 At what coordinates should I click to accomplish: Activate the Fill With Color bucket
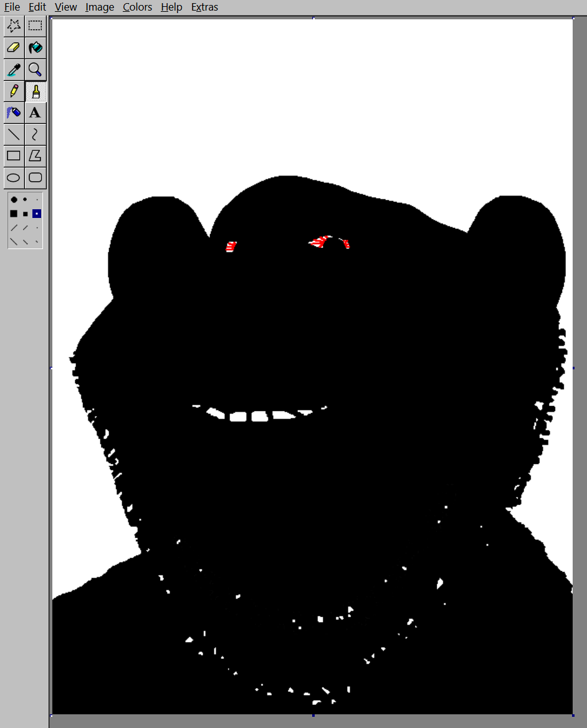click(x=36, y=47)
